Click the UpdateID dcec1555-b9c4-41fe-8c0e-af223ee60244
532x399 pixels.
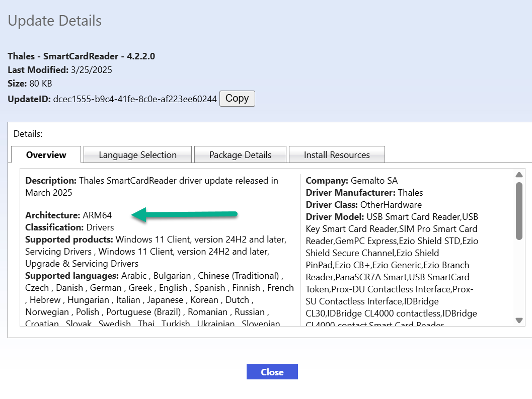tap(135, 99)
